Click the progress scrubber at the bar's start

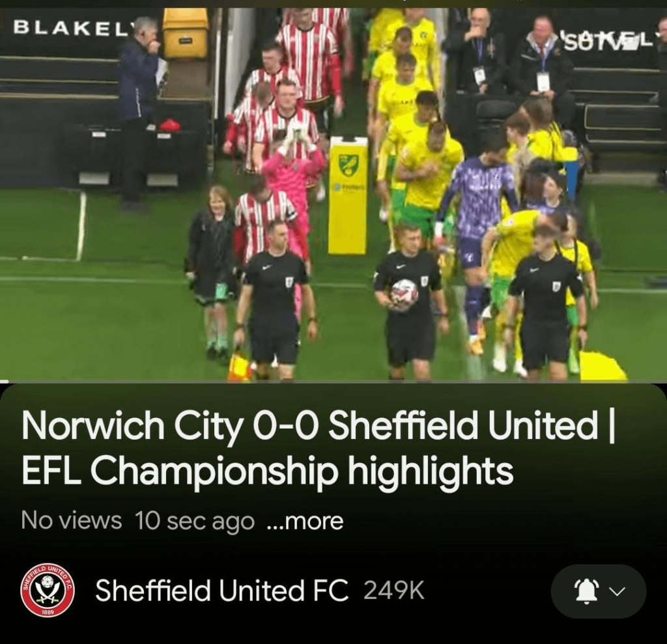(x=3, y=381)
